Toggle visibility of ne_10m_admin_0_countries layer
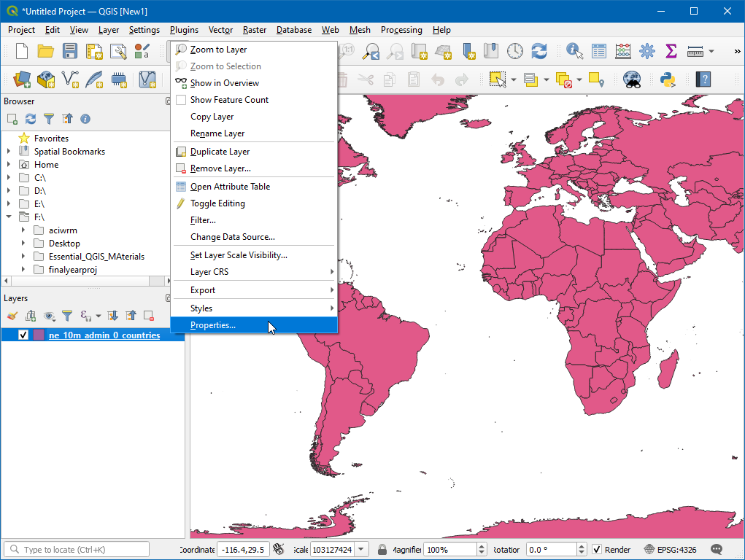 tap(23, 335)
